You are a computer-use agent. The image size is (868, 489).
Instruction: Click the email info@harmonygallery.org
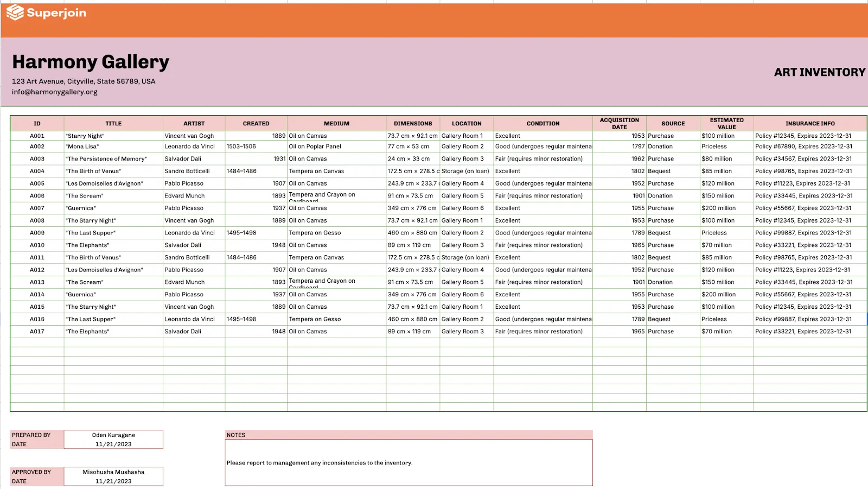(55, 92)
